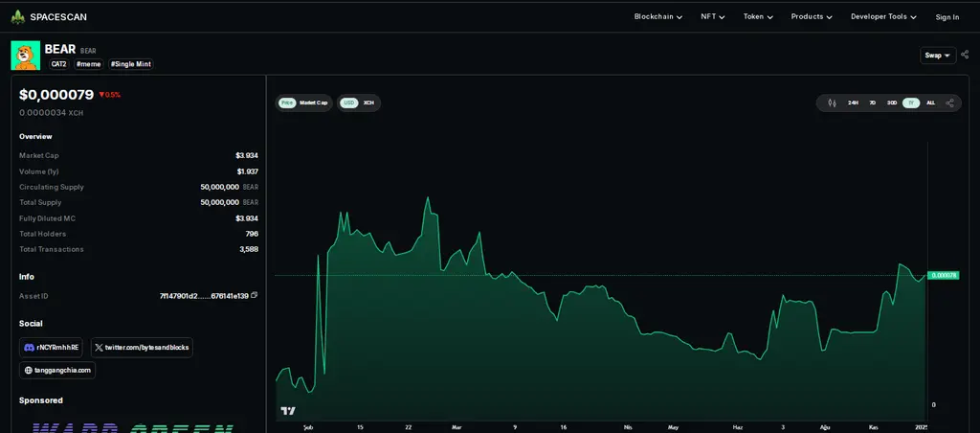The image size is (980, 433).
Task: Click the CAT2 tag
Action: (x=58, y=64)
